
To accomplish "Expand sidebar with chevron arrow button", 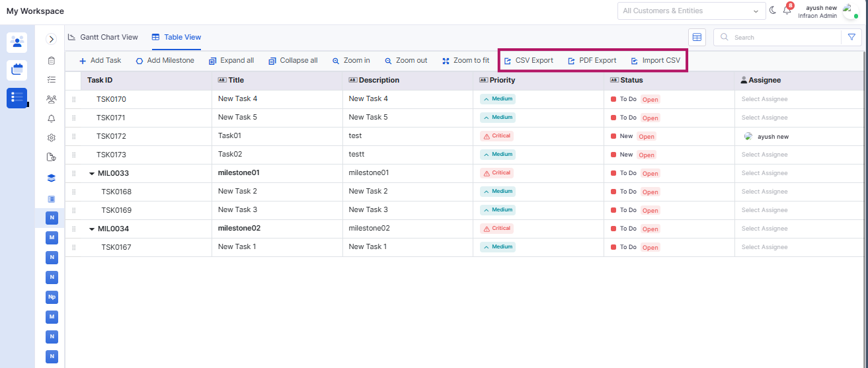I will point(52,40).
